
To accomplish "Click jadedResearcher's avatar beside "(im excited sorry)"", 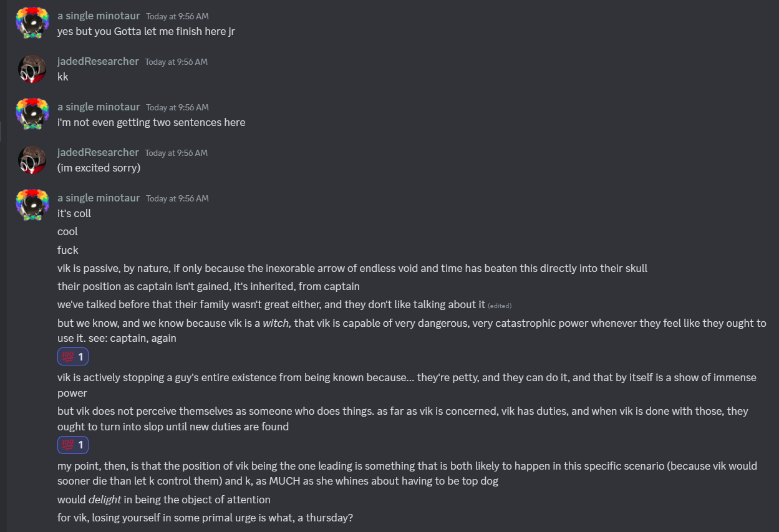I will tap(32, 160).
